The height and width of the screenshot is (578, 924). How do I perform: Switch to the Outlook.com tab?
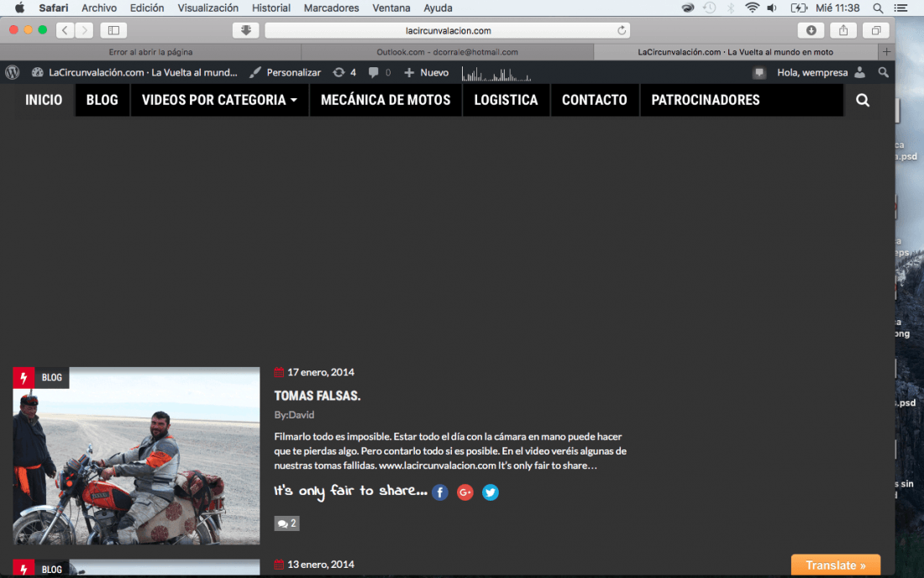tap(447, 52)
